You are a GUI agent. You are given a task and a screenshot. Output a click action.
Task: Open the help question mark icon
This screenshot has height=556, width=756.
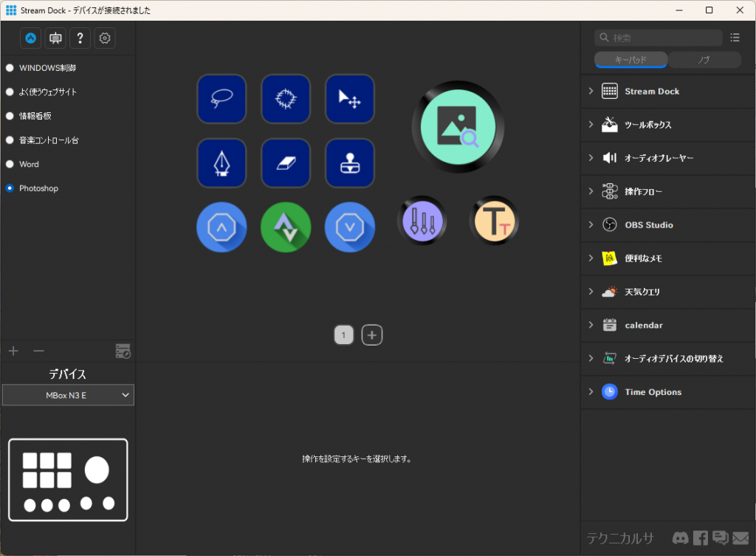point(80,38)
